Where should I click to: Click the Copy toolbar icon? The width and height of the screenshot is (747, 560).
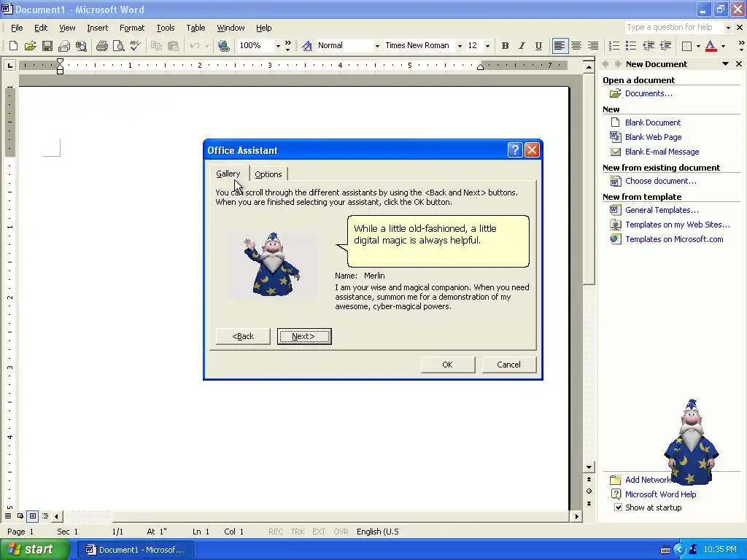[156, 46]
